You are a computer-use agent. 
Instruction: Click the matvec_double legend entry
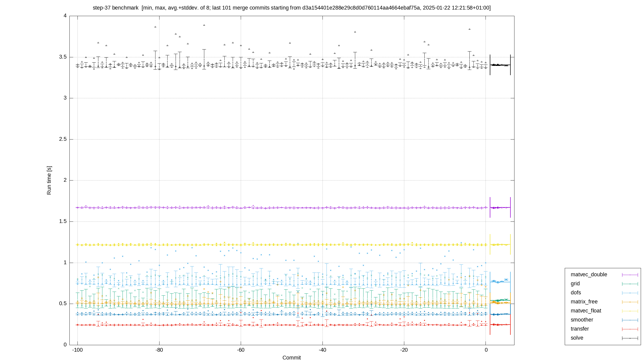click(589, 275)
